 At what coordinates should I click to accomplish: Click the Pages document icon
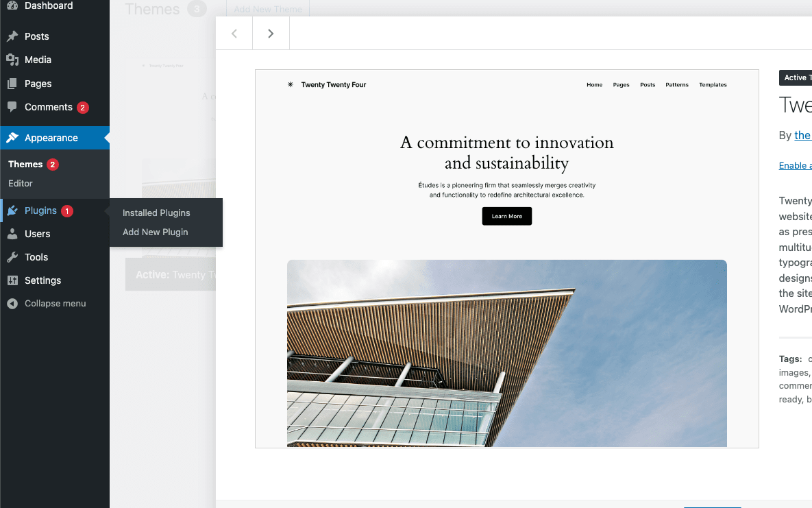12,84
